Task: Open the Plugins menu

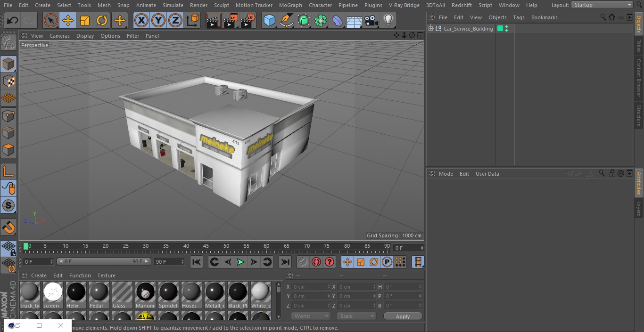Action: coord(373,5)
